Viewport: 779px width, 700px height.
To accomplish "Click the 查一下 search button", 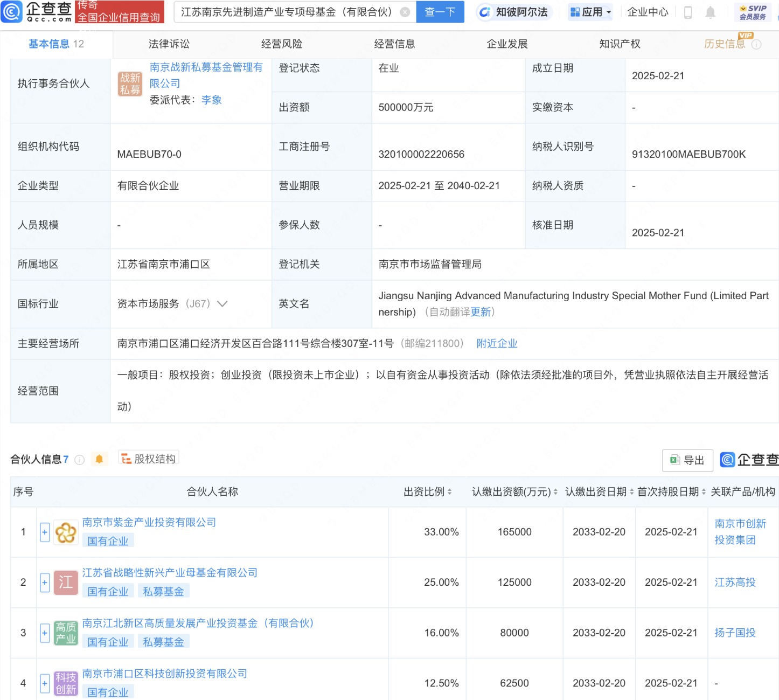I will 440,11.
